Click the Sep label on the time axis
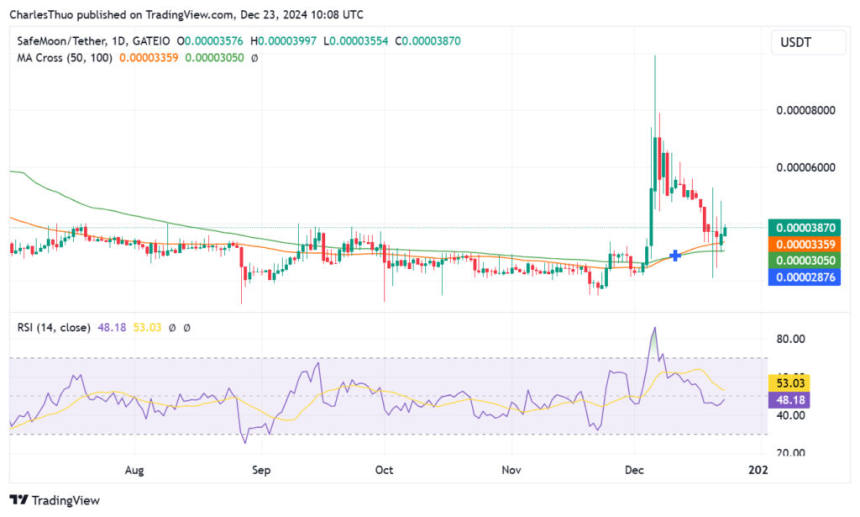Screen dimensions: 860x517 [260, 468]
